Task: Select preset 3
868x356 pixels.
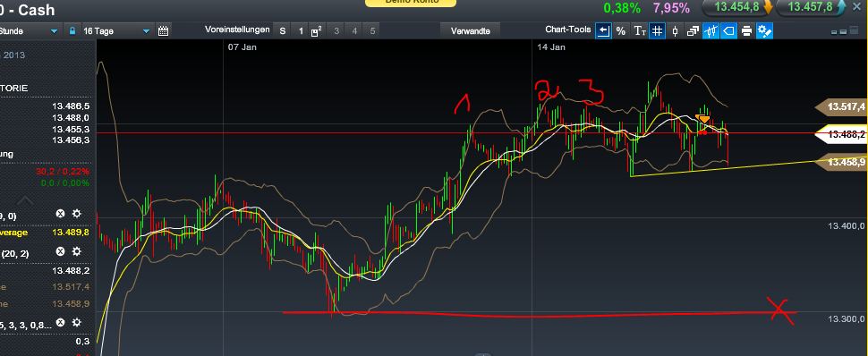Action: tap(336, 31)
